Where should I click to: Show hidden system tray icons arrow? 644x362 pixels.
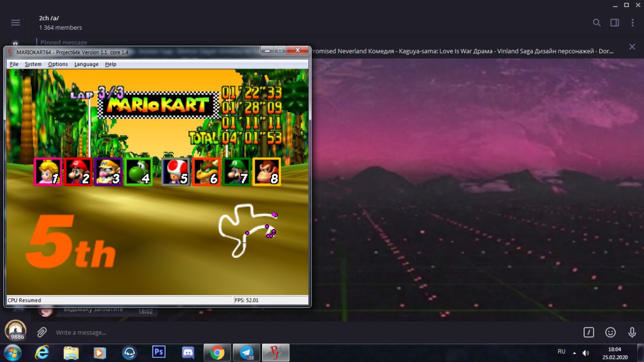point(574,352)
